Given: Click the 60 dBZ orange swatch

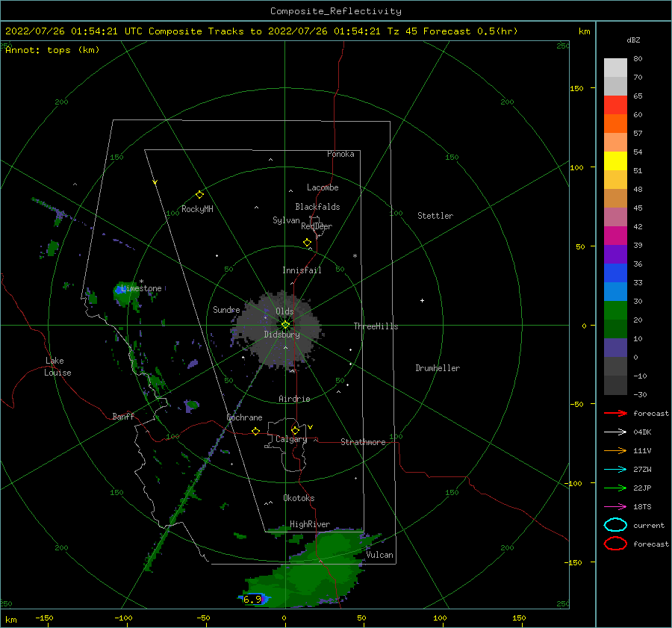Looking at the screenshot, I should tap(615, 123).
